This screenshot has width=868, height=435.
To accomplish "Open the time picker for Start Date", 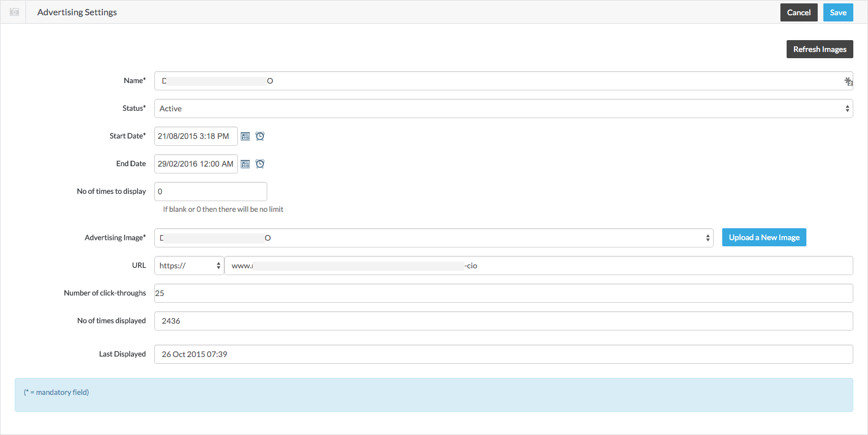I will [x=259, y=136].
